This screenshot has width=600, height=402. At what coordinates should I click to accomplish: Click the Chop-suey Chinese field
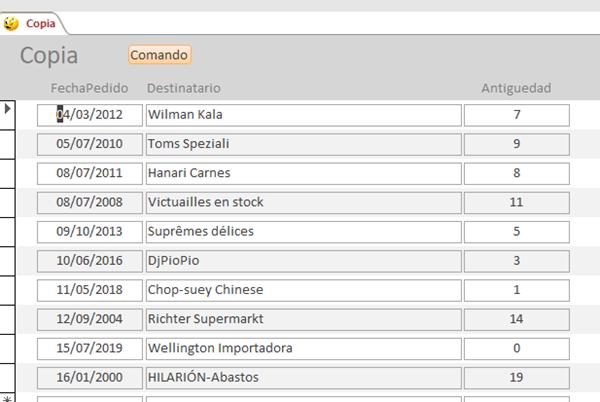click(303, 290)
